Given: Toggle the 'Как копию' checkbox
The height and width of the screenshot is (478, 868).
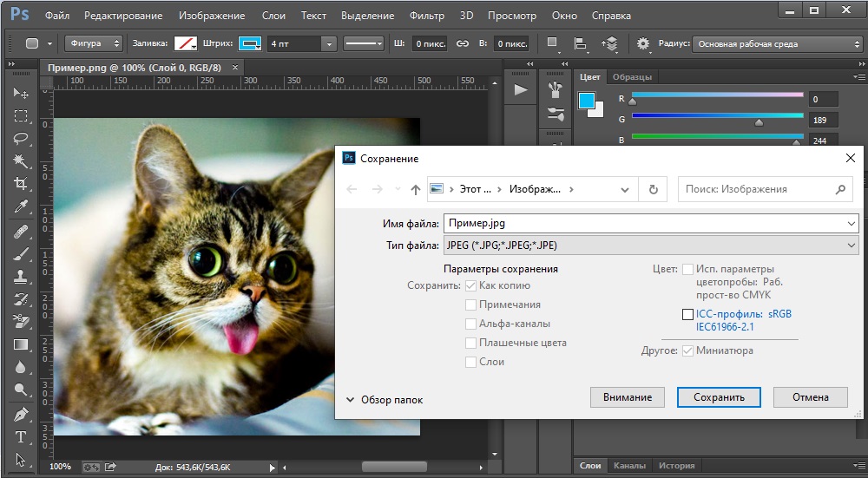Looking at the screenshot, I should click(x=470, y=285).
